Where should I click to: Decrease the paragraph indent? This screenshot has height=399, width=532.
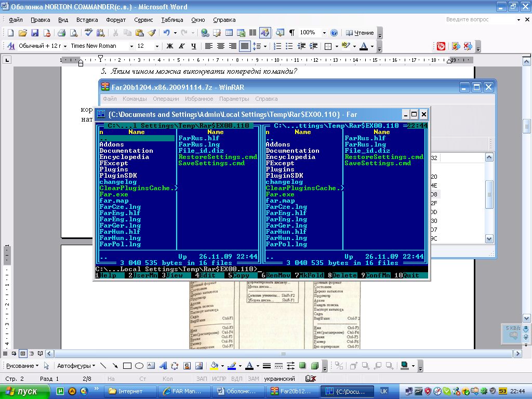[x=301, y=46]
